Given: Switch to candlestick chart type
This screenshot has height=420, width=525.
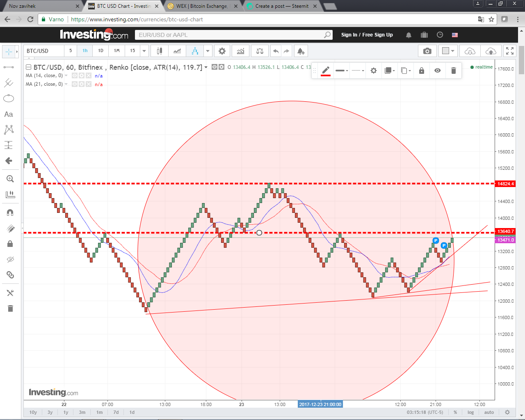Looking at the screenshot, I should pos(160,51).
